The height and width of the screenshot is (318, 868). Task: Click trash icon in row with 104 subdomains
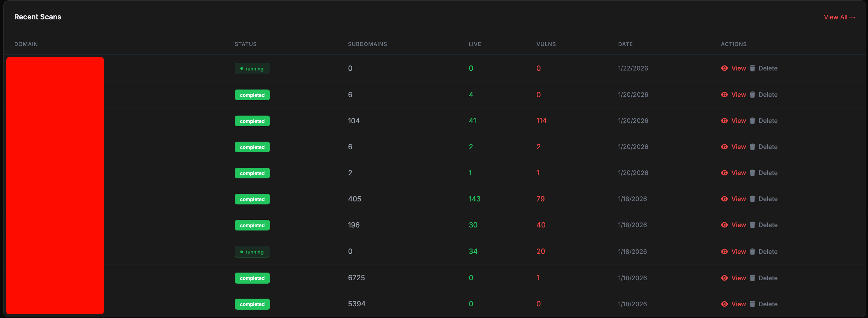tap(752, 121)
